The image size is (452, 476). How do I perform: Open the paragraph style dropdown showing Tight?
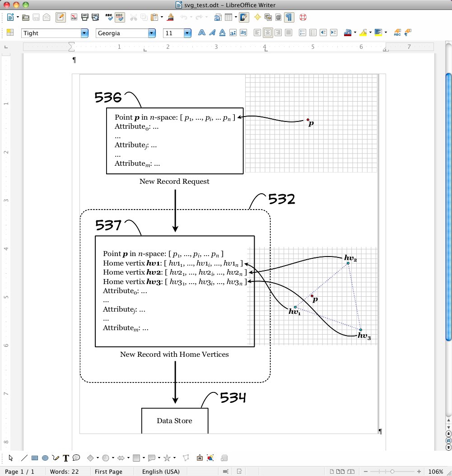point(84,33)
